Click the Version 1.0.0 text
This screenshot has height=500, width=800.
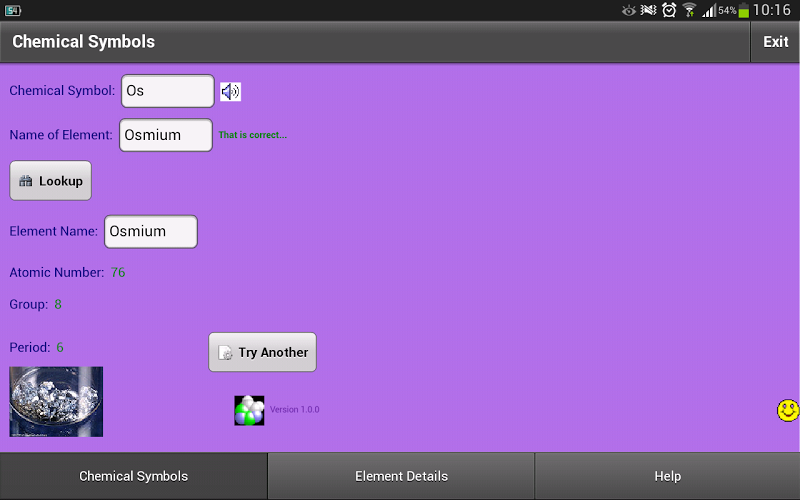pos(294,409)
